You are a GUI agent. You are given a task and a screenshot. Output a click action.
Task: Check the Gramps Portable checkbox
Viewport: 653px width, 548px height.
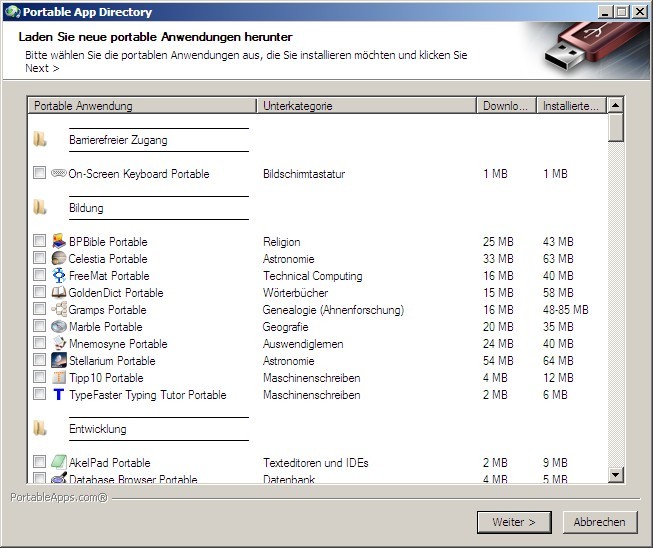pos(40,309)
